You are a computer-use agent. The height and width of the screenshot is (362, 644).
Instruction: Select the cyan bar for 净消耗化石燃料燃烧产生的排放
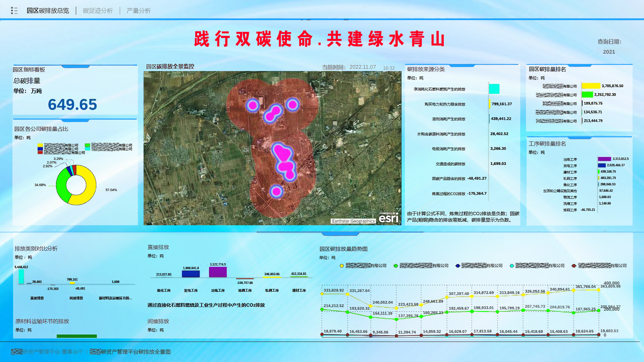click(494, 89)
